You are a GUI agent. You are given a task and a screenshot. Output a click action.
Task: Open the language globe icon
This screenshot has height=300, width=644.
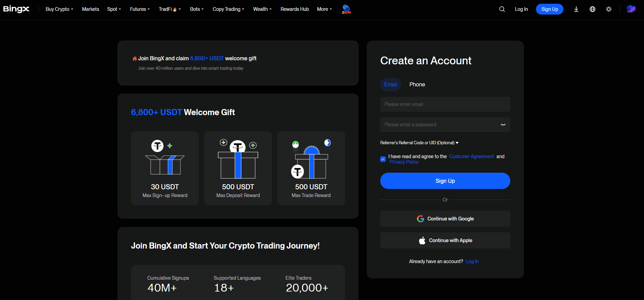[593, 9]
